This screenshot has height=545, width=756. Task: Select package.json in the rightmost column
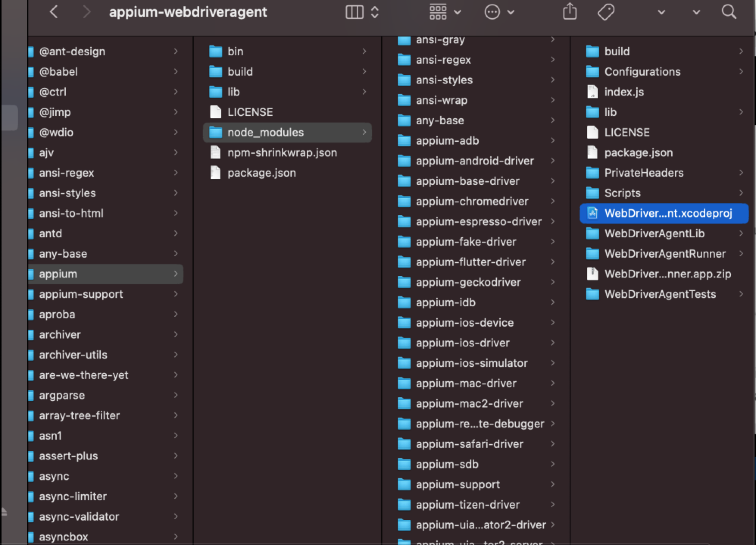point(664,152)
